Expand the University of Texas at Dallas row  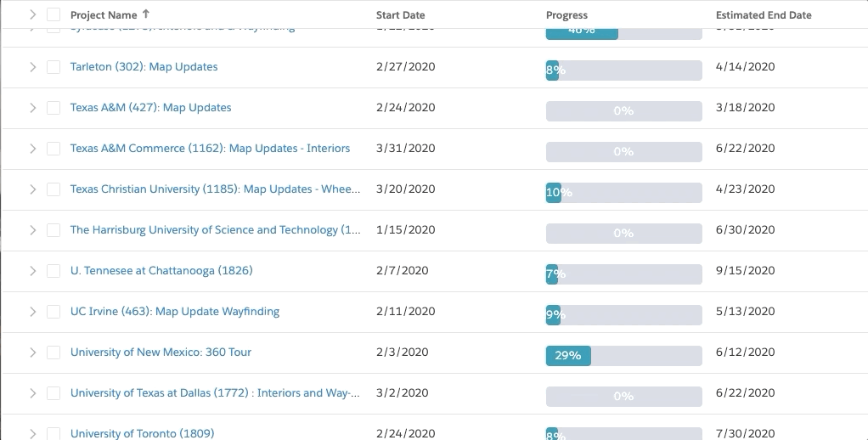tap(32, 393)
